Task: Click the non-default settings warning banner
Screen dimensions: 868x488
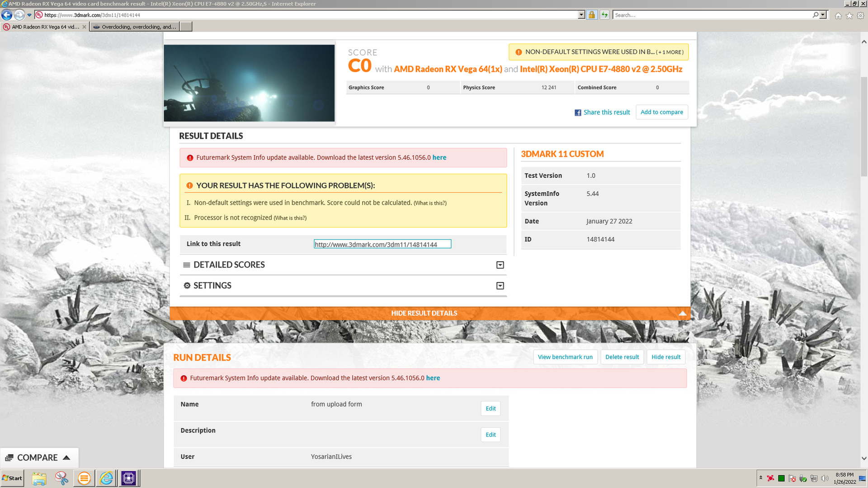Action: coord(599,52)
